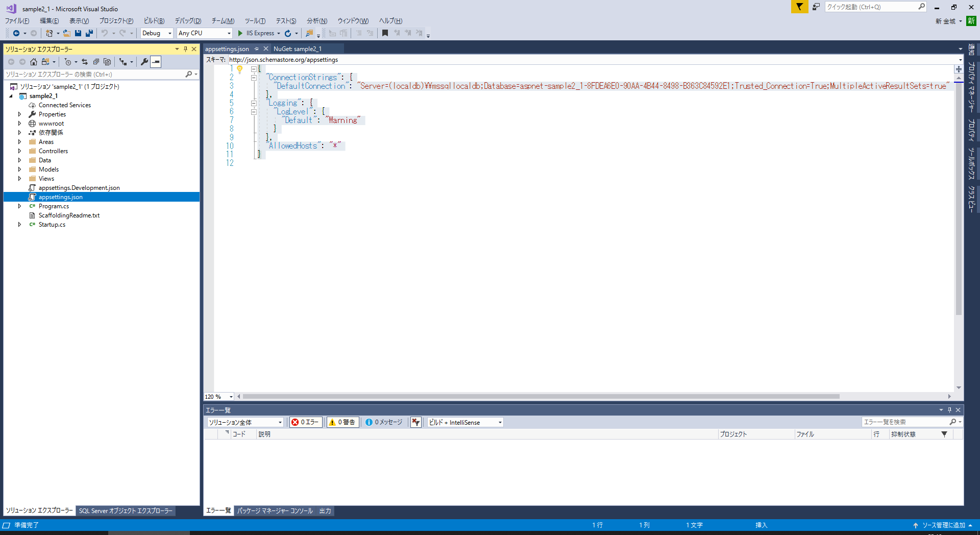Start debugging with green IIS Express play icon
The width and height of the screenshot is (980, 535).
click(x=240, y=33)
